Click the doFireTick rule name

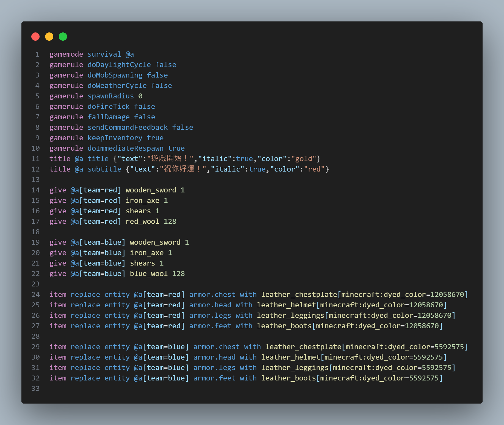[x=109, y=107]
